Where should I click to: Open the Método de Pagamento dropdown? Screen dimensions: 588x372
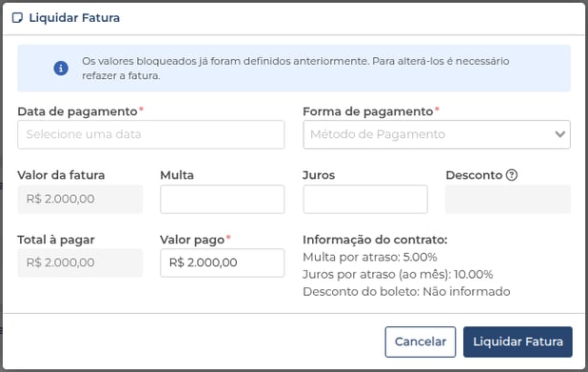tap(437, 135)
